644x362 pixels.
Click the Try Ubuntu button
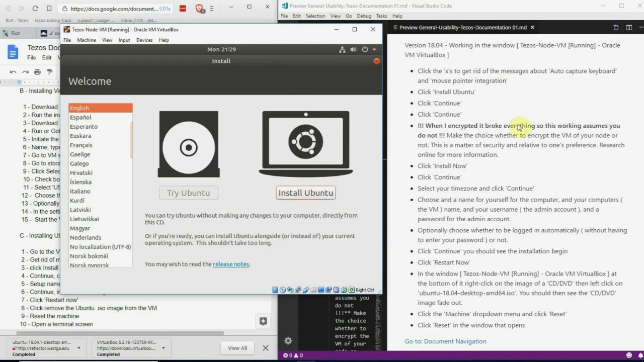[x=189, y=193]
